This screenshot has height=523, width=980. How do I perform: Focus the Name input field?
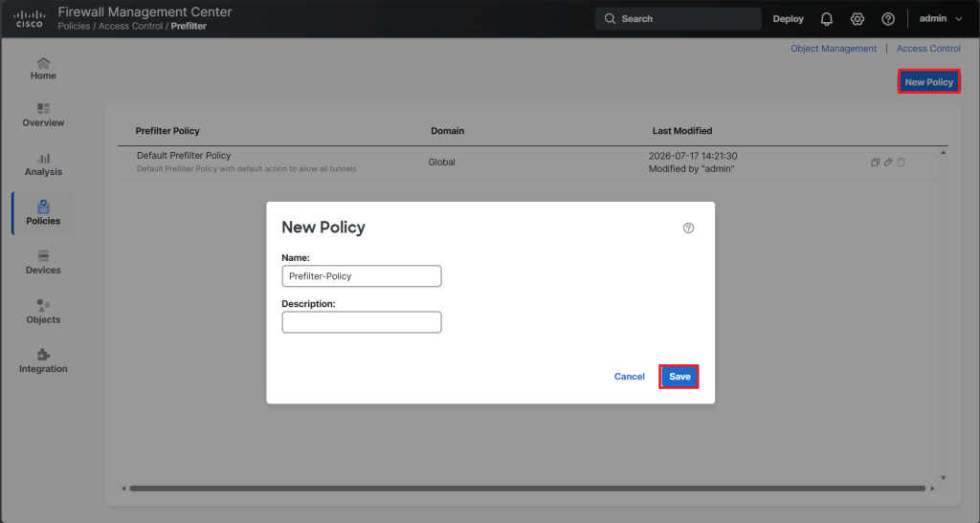pyautogui.click(x=361, y=276)
